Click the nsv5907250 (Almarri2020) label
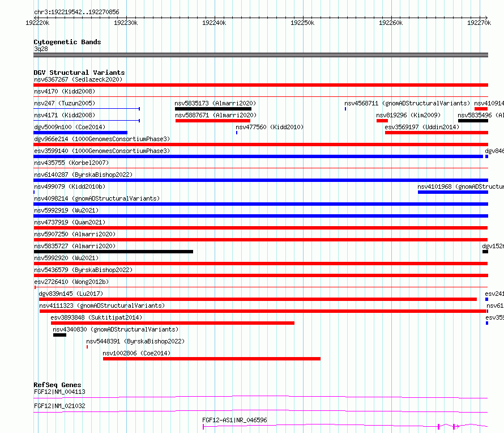This screenshot has width=504, height=433. (x=75, y=234)
